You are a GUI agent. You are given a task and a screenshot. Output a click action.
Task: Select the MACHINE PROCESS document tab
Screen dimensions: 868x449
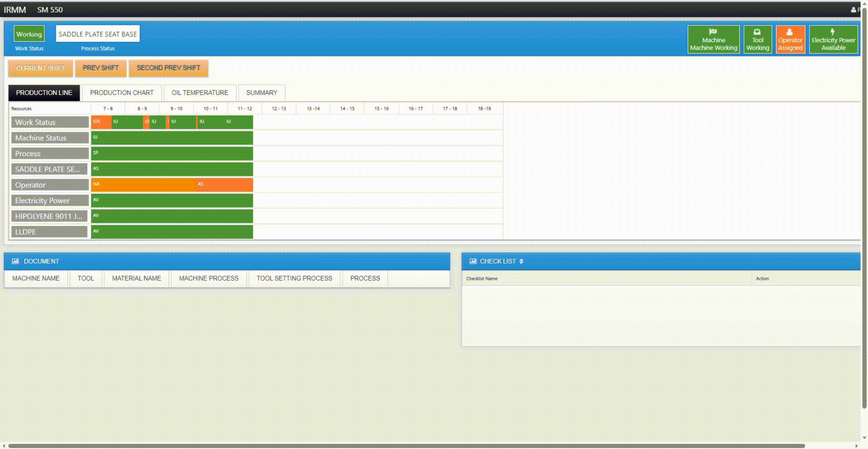click(209, 279)
